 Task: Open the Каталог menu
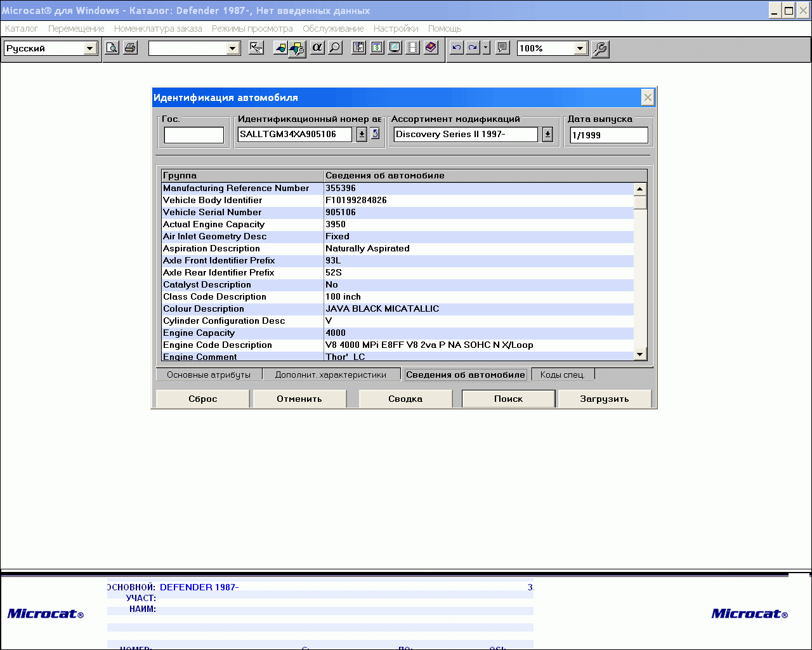point(22,29)
